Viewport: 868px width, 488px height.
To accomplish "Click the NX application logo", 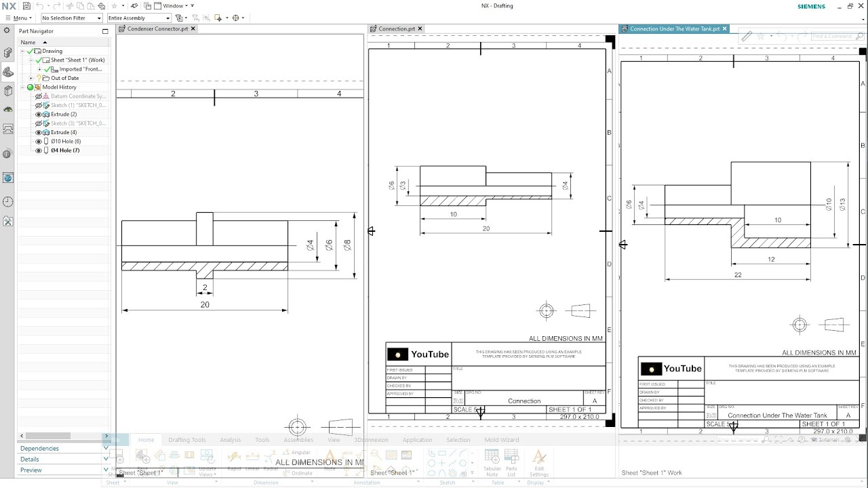I will click(x=9, y=6).
